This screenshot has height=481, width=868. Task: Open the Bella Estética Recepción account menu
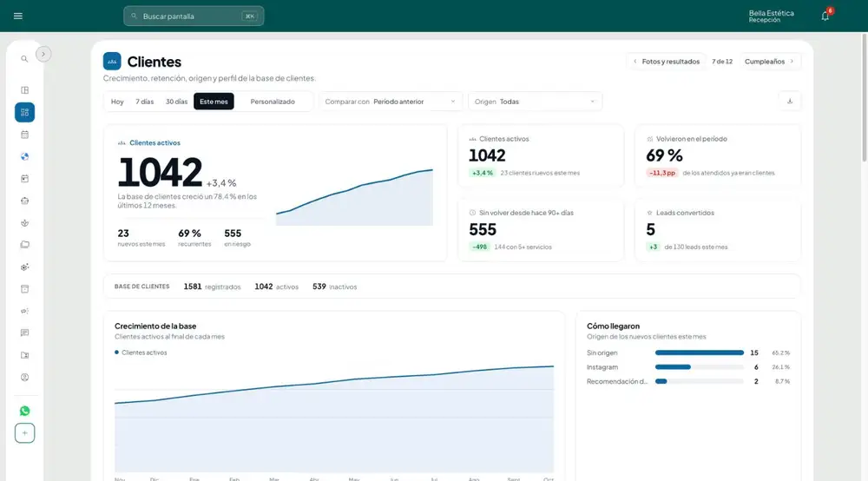coord(771,16)
